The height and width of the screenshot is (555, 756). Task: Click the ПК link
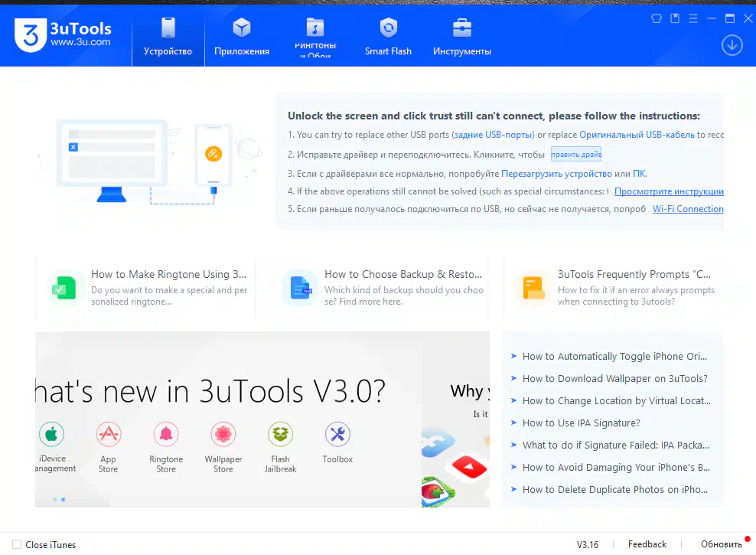[639, 174]
